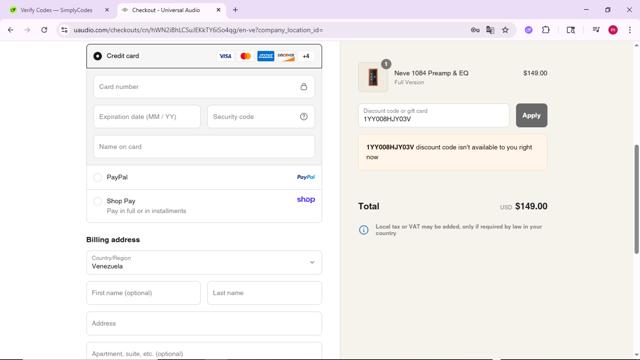The width and height of the screenshot is (640, 360).
Task: Apply the discount code
Action: coord(531,115)
